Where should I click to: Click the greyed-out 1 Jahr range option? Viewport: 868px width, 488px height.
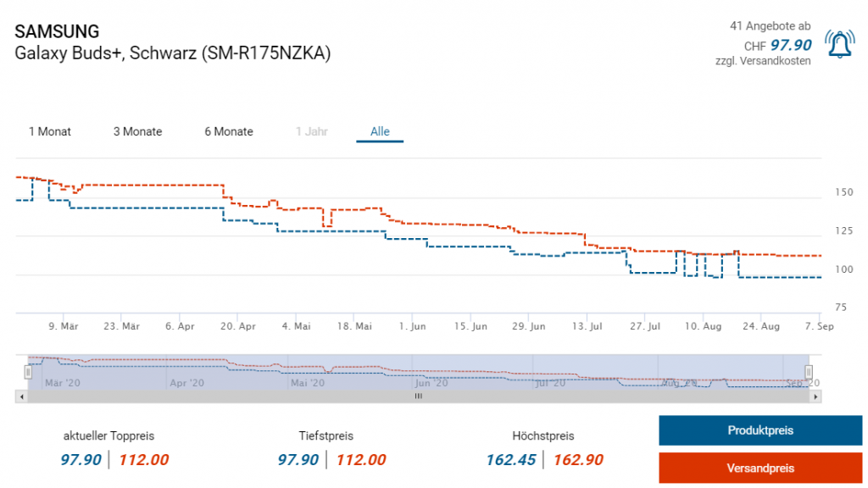311,131
